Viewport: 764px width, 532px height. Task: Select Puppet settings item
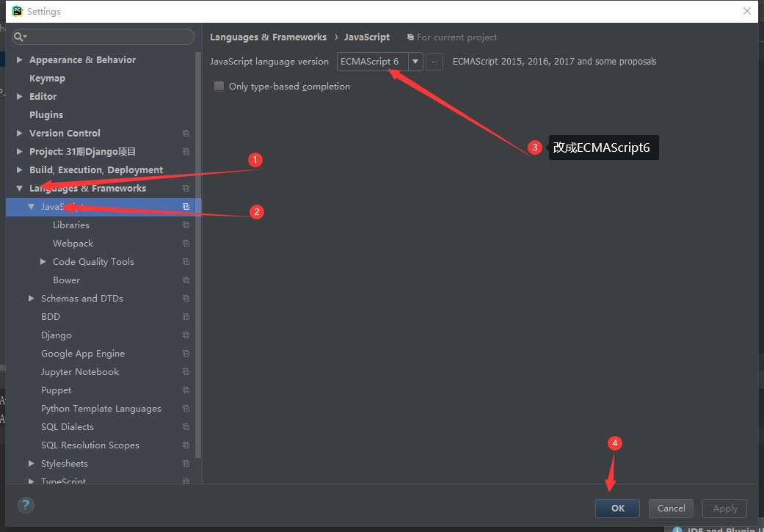point(57,390)
